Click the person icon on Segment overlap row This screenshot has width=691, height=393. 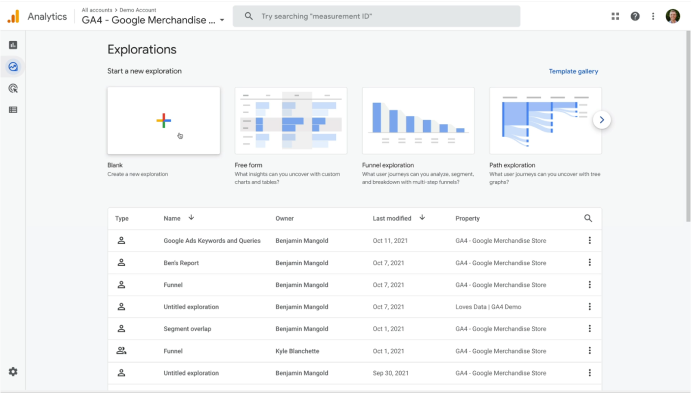click(121, 329)
